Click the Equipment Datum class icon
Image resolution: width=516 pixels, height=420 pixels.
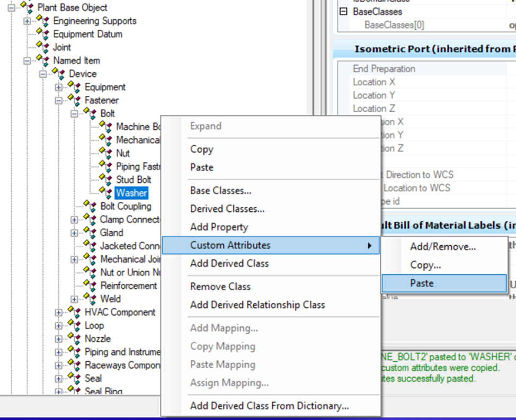pyautogui.click(x=42, y=34)
